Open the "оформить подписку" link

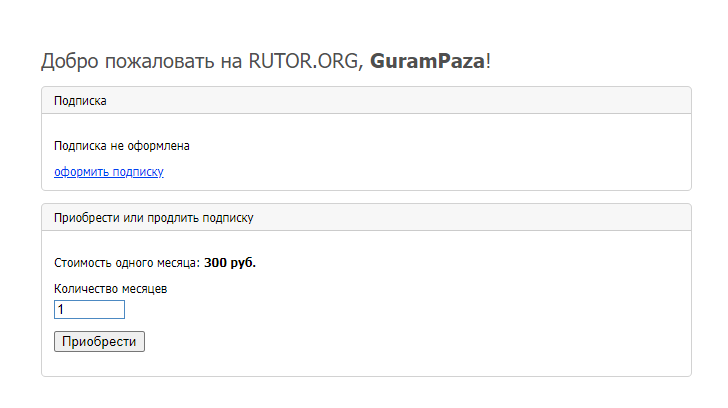pyautogui.click(x=108, y=172)
